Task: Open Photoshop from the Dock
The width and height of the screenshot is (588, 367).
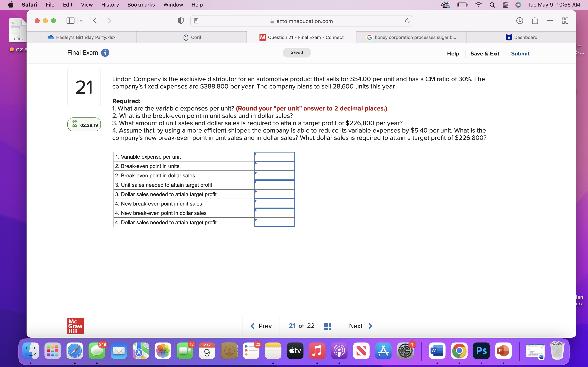Action: [481, 350]
